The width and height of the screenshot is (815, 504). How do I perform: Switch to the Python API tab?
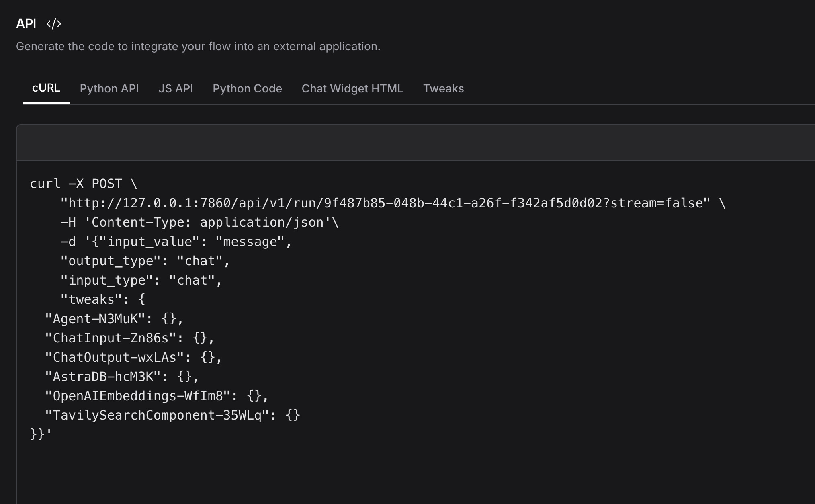coord(109,88)
